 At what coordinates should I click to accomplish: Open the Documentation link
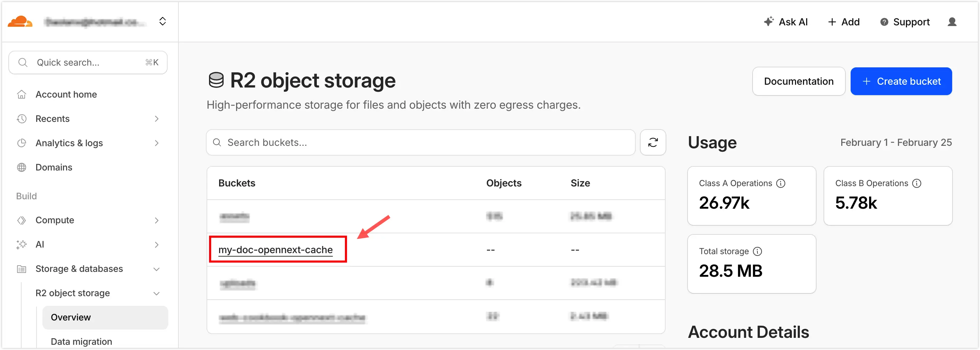798,81
